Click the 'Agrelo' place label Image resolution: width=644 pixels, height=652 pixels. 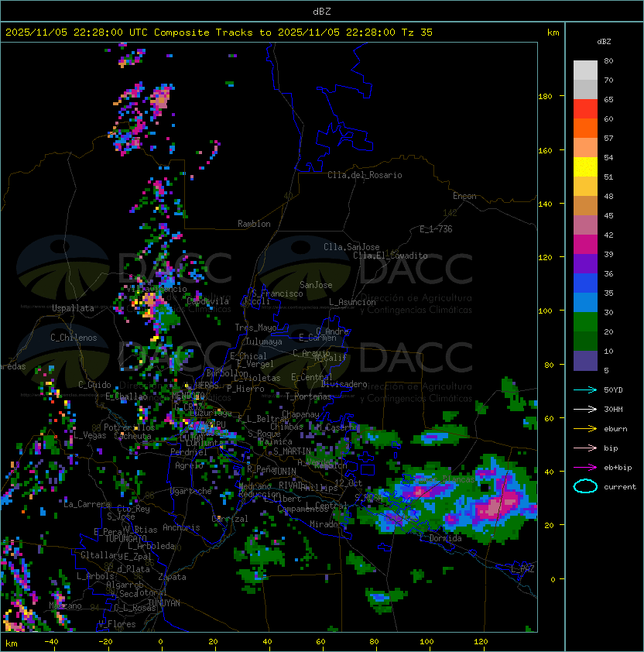(189, 465)
